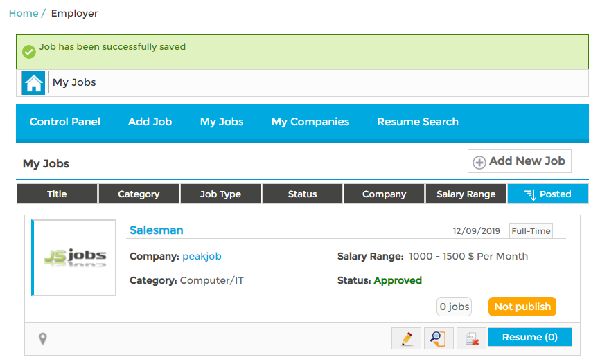600x364 pixels.
Task: Open the Salesman job title link
Action: click(x=157, y=230)
